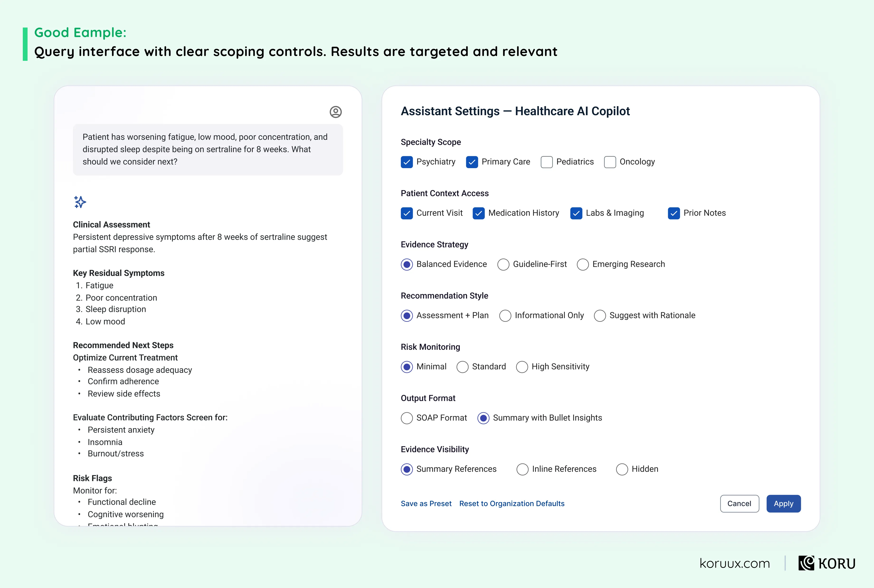This screenshot has height=588, width=874.
Task: Click Reset to Organization Defaults
Action: point(512,504)
